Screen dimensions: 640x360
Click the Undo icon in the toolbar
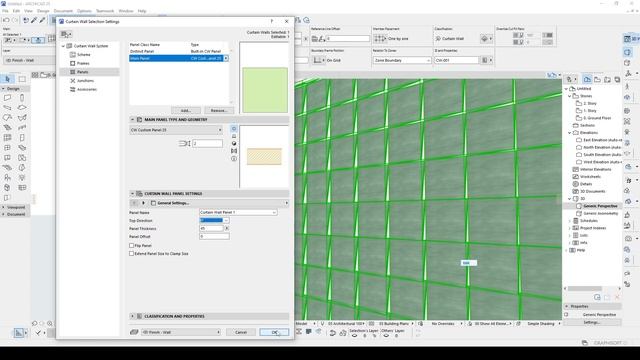(6, 20)
